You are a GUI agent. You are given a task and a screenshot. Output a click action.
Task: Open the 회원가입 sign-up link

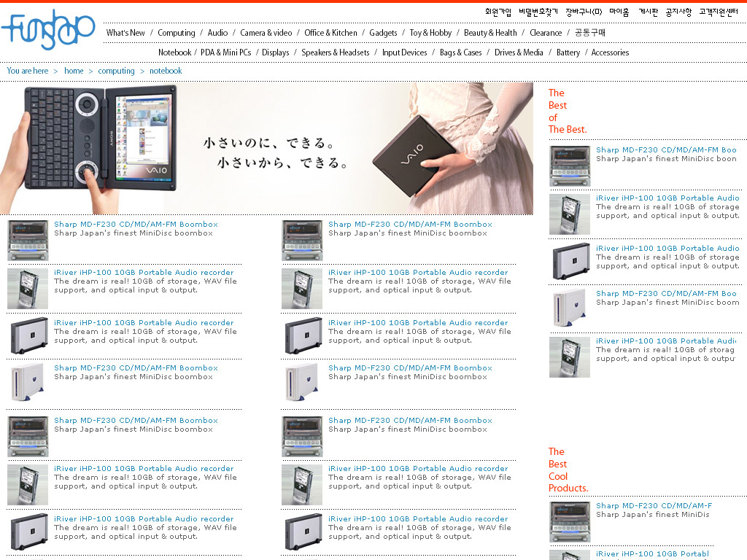pyautogui.click(x=498, y=12)
